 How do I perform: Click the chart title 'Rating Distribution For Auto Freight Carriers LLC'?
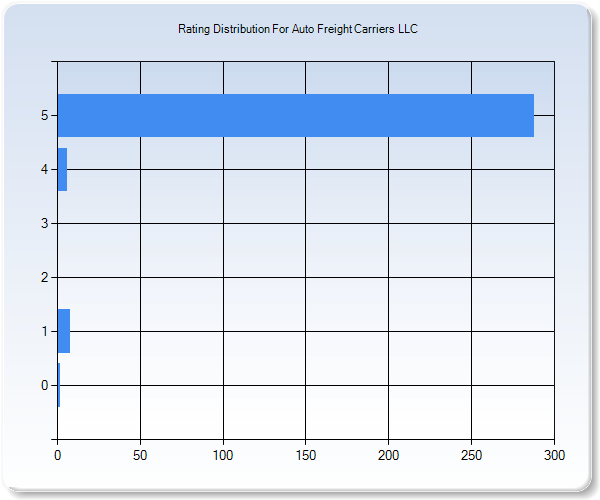coord(298,29)
